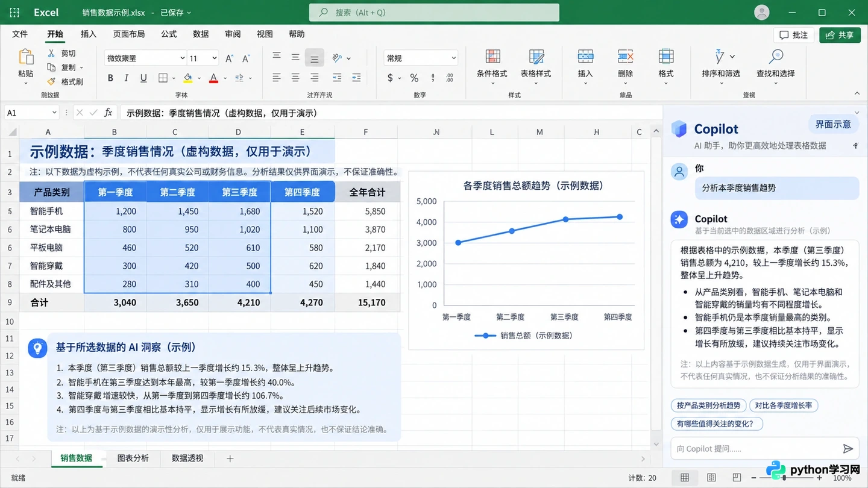This screenshot has width=868, height=488.
Task: Add a new sheet with the plus icon
Action: click(x=230, y=458)
